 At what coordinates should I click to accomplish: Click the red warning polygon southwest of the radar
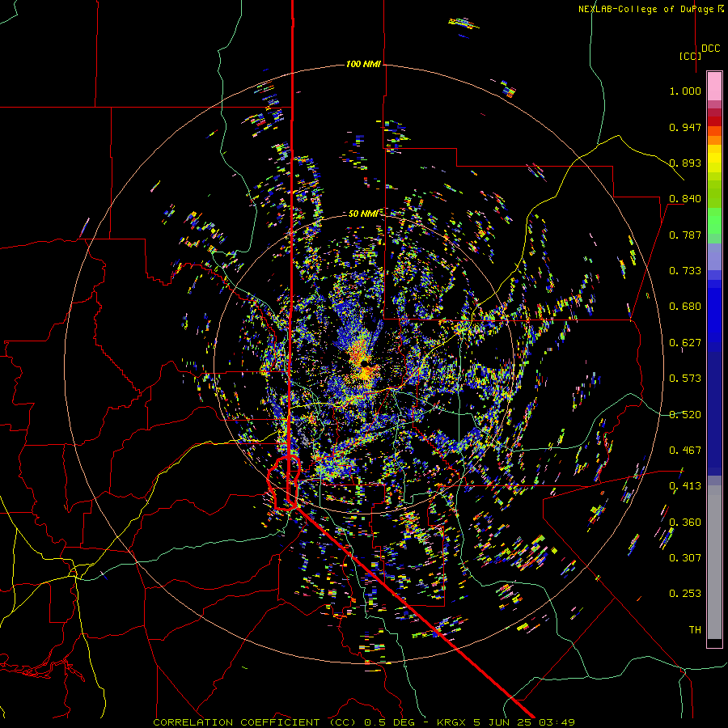tap(284, 483)
